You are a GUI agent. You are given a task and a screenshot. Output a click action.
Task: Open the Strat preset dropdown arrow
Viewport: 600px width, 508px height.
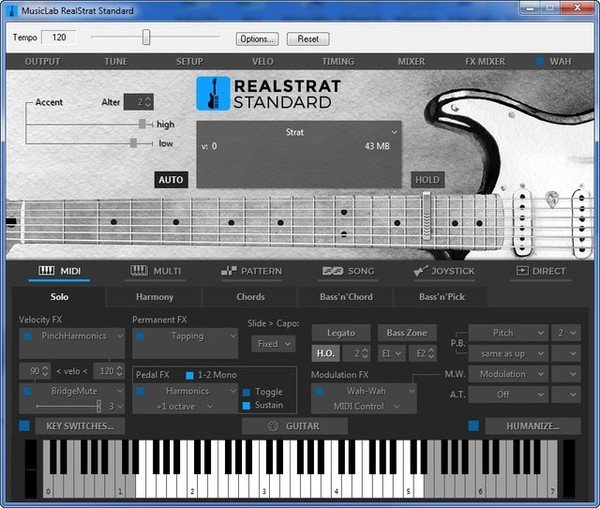(394, 132)
